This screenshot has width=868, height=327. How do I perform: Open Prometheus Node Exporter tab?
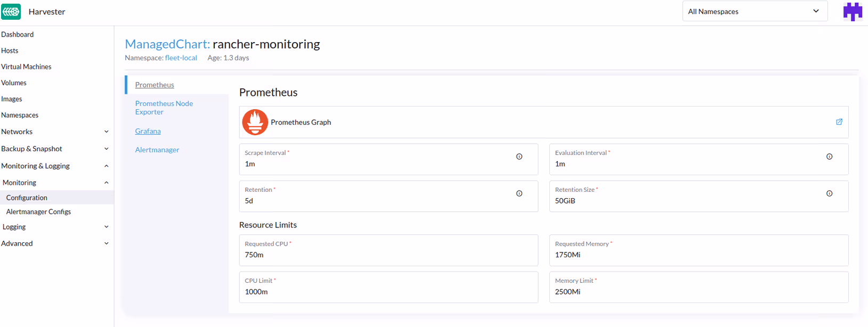[x=164, y=108]
